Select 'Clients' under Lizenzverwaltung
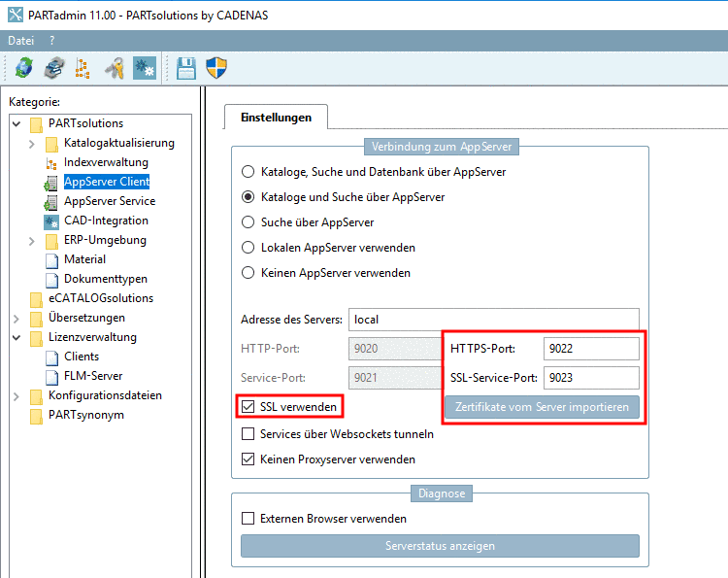 [82, 357]
